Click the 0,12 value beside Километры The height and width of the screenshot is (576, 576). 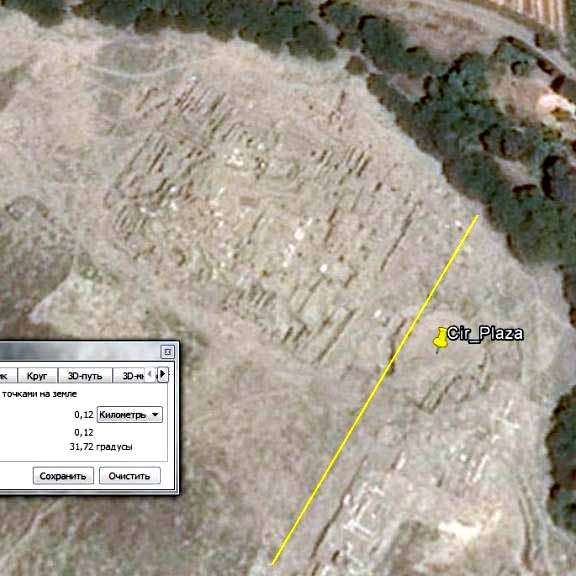point(84,415)
